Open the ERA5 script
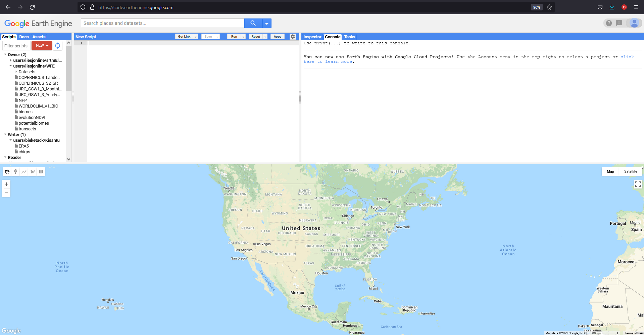Image resolution: width=644 pixels, height=335 pixels. click(x=23, y=146)
